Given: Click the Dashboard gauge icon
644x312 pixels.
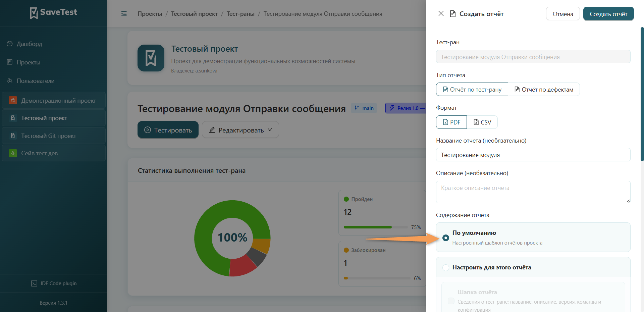Looking at the screenshot, I should [x=10, y=44].
